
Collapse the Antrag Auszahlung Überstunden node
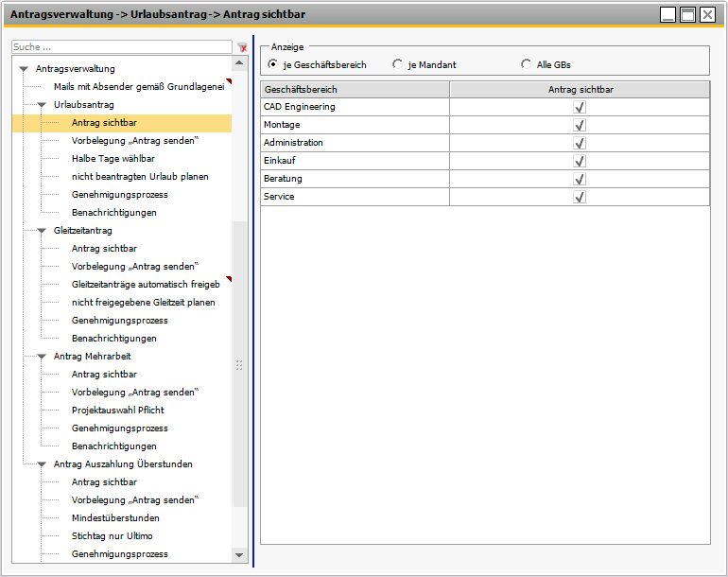point(42,464)
